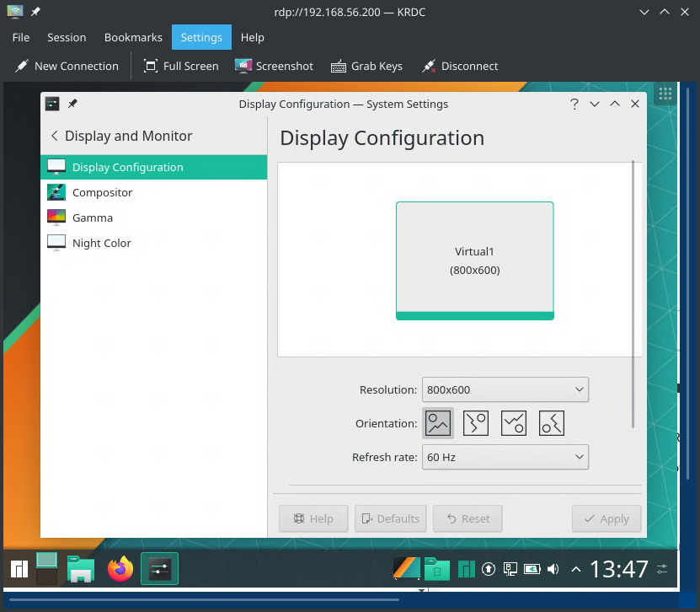Choose the upside-down orientation option
Image resolution: width=700 pixels, height=612 pixels.
point(514,423)
